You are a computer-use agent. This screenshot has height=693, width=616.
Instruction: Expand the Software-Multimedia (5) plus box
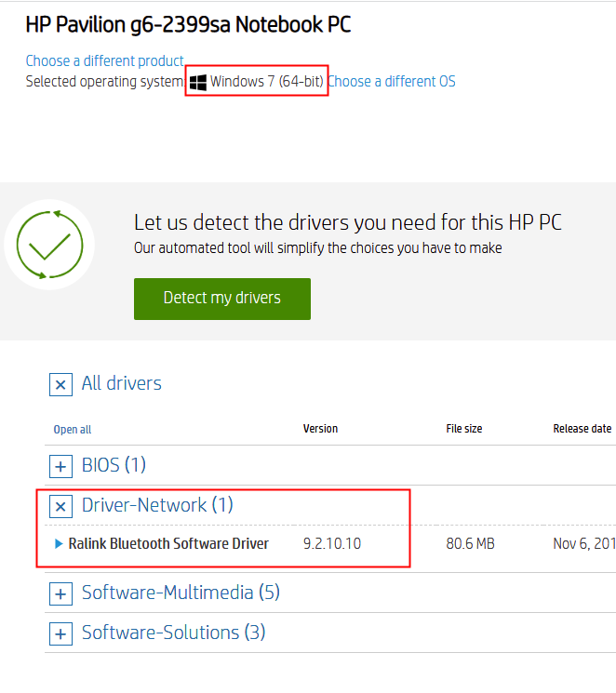point(61,594)
